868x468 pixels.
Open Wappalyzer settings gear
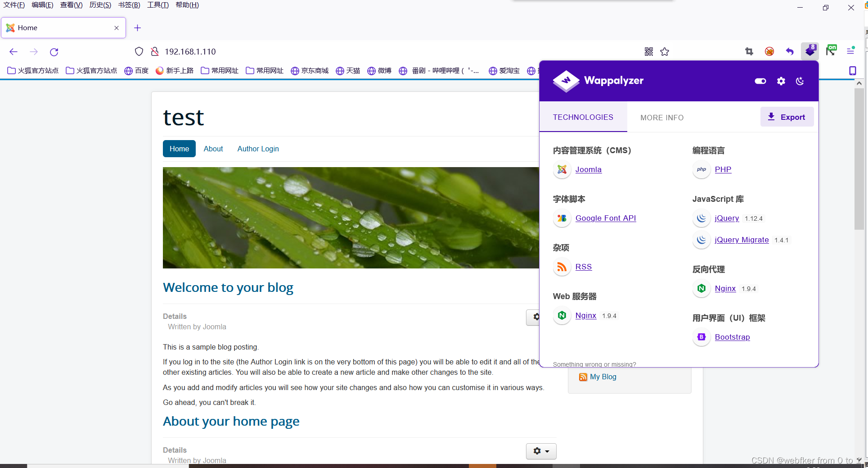781,81
